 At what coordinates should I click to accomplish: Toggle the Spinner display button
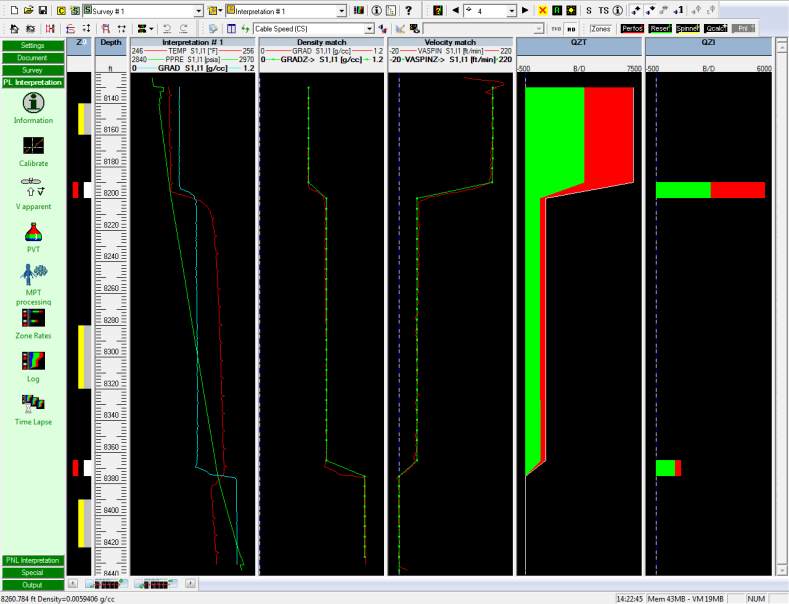click(x=688, y=29)
